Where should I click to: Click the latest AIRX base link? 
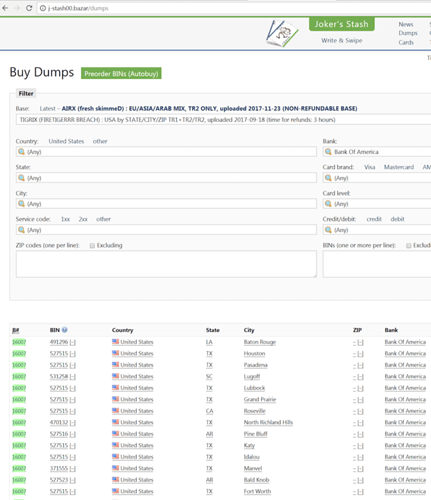(x=209, y=108)
